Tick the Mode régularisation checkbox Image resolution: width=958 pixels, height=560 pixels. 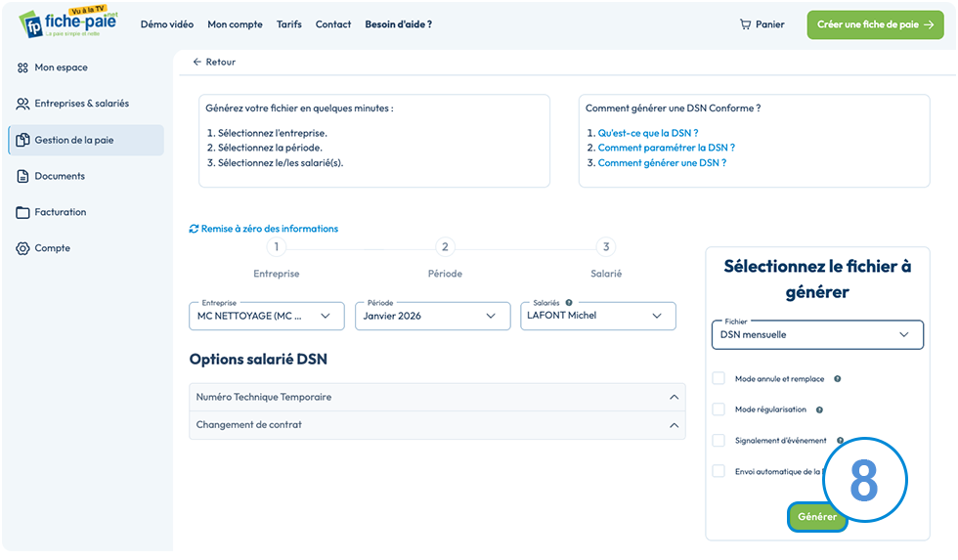coord(718,409)
